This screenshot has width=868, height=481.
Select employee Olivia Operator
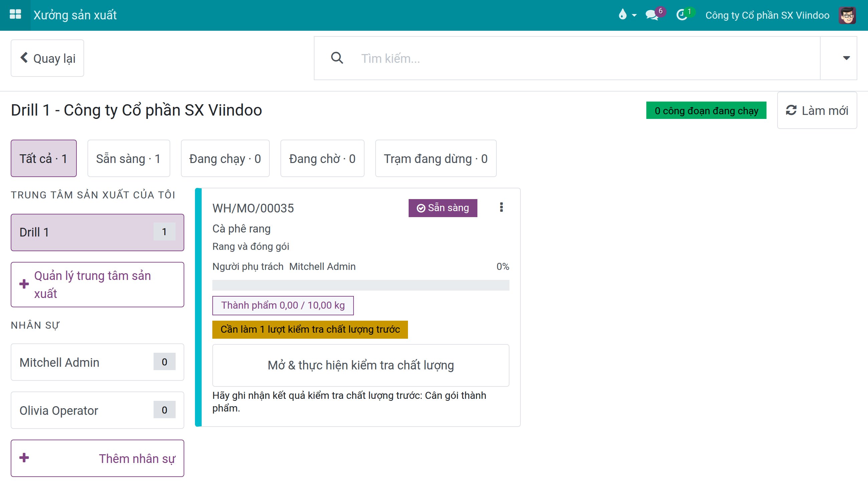(x=97, y=410)
